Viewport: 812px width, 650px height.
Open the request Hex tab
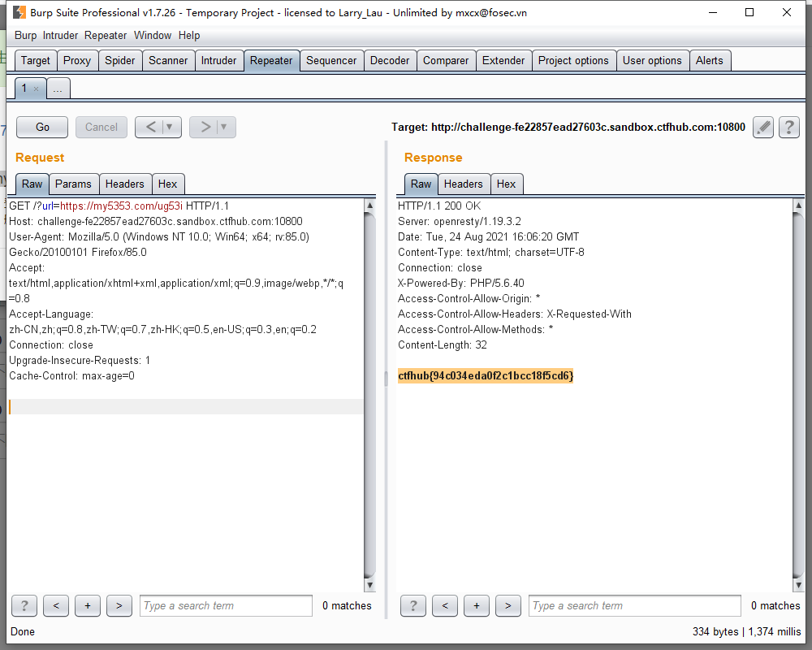(168, 184)
